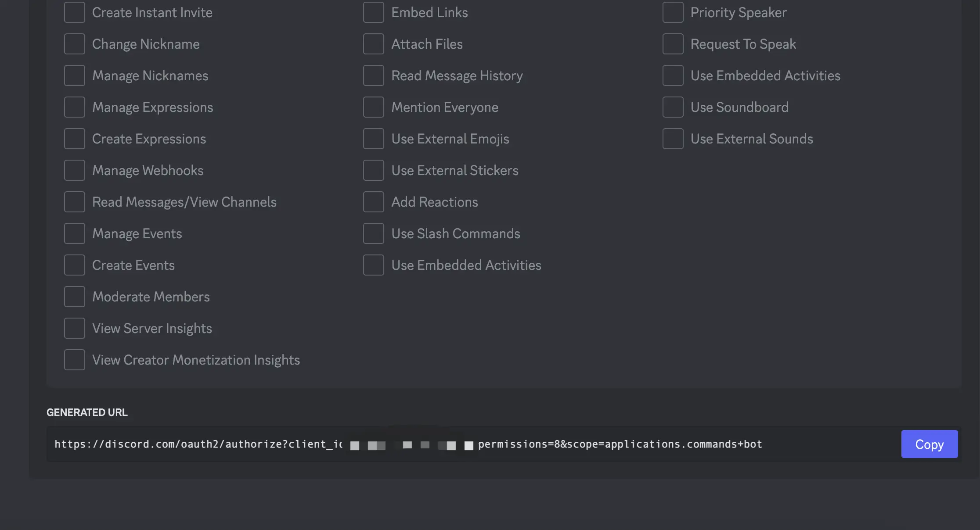The image size is (980, 530).
Task: Tick the Attach Files permission
Action: point(373,44)
